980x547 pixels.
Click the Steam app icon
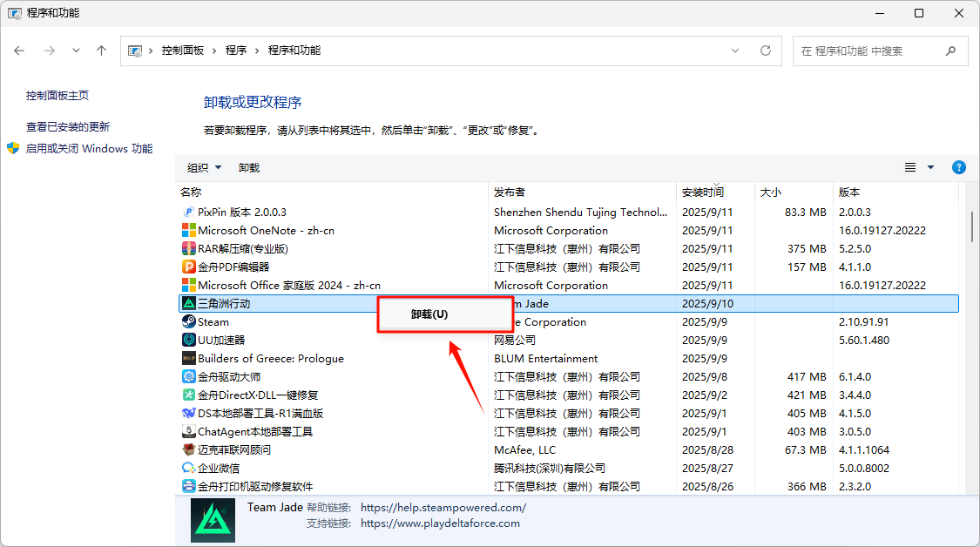(188, 321)
